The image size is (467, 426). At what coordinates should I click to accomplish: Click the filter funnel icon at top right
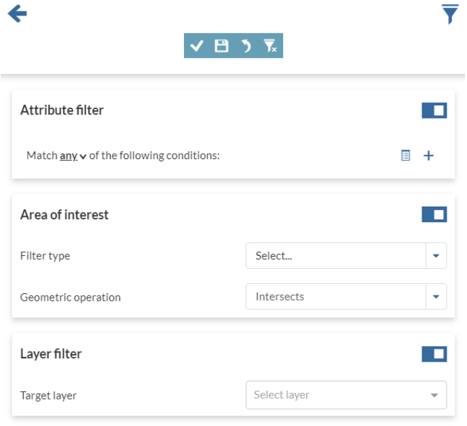pos(450,14)
